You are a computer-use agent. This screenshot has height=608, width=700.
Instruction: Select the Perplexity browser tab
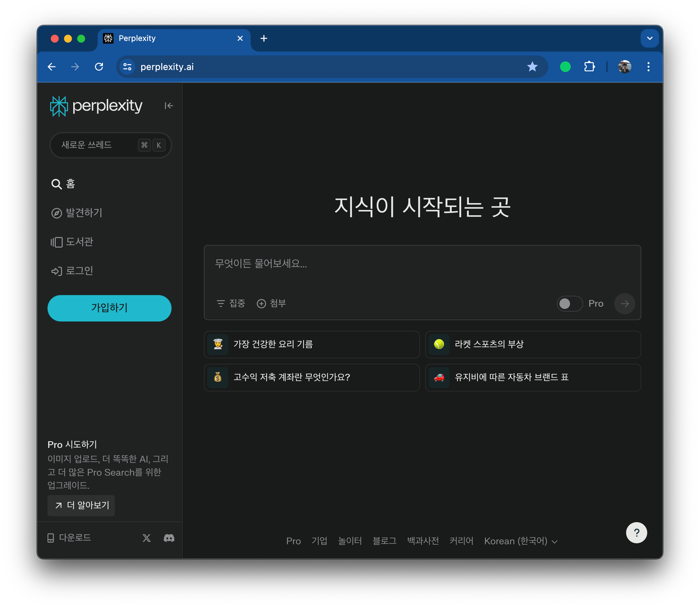tap(174, 38)
